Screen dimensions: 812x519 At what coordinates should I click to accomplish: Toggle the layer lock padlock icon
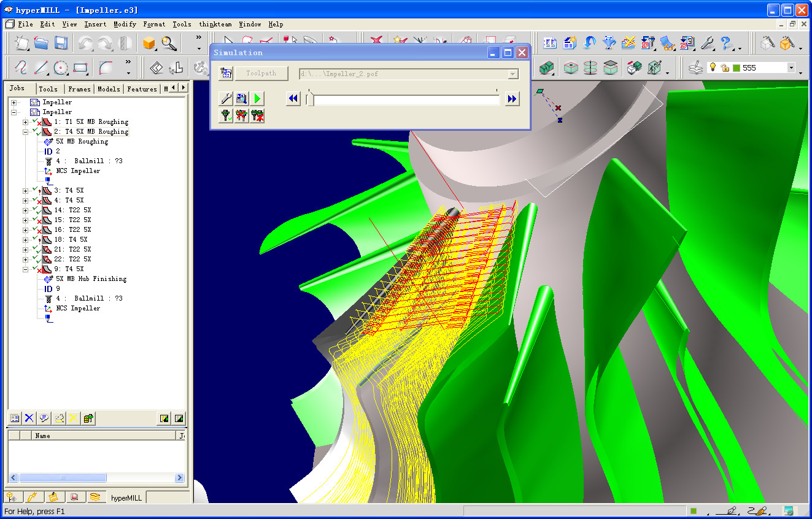coord(725,68)
